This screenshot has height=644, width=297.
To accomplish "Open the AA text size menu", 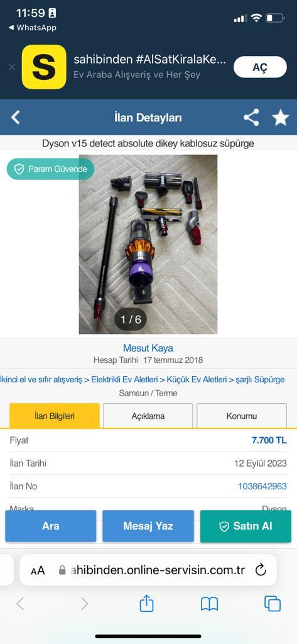I will tap(38, 570).
